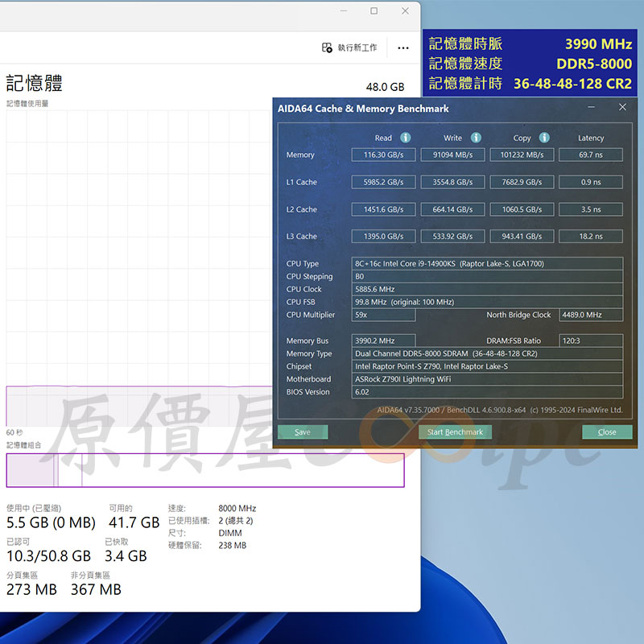Click the in-use value 5.5 GB (0 MB)
The image size is (644, 644).
(51, 522)
